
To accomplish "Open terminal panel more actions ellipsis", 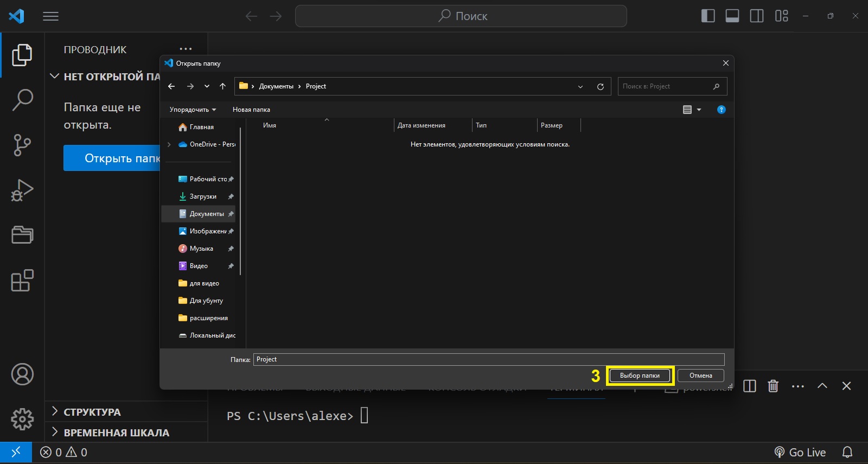I will [798, 386].
